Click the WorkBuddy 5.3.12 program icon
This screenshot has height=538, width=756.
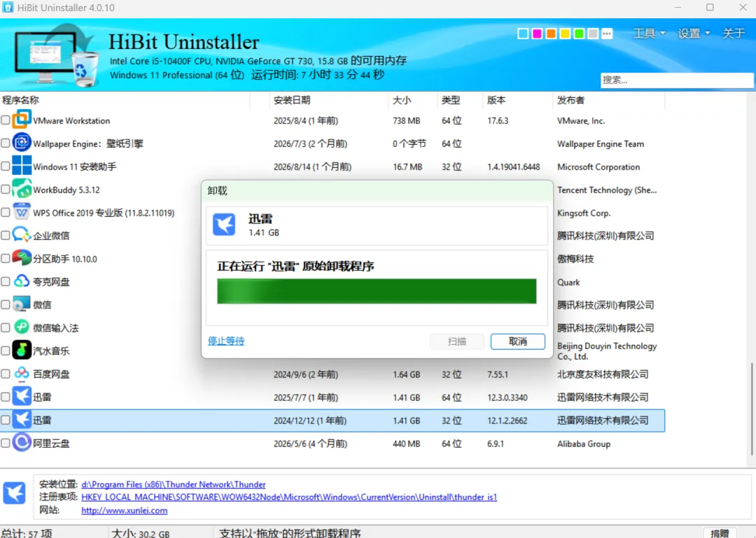22,190
